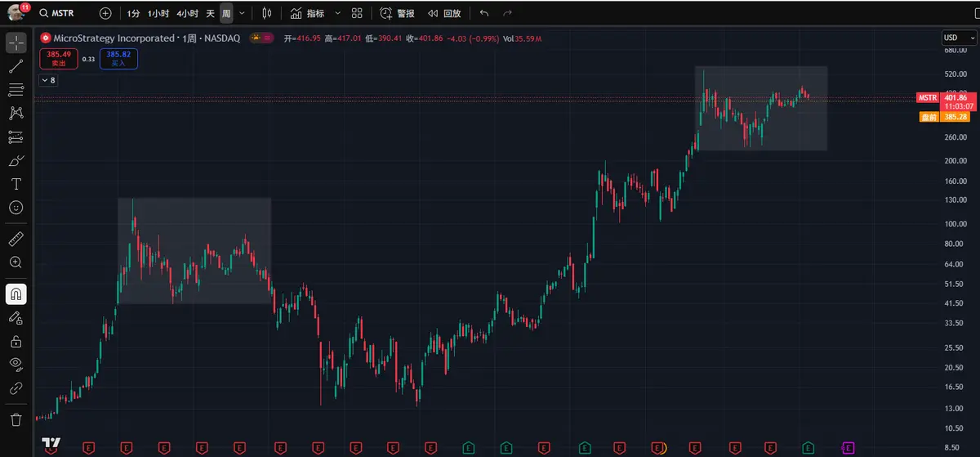This screenshot has height=457, width=980.
Task: Open the emoji icons tool
Action: (x=16, y=208)
